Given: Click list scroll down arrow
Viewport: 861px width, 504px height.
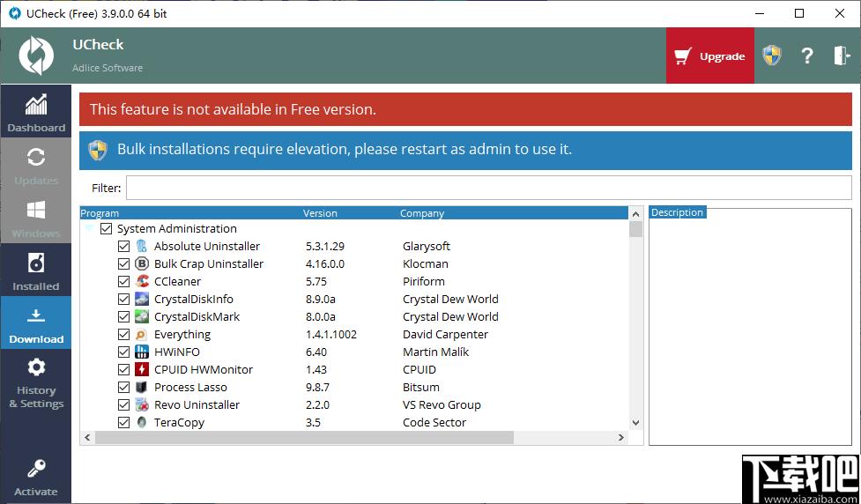Looking at the screenshot, I should [x=636, y=423].
